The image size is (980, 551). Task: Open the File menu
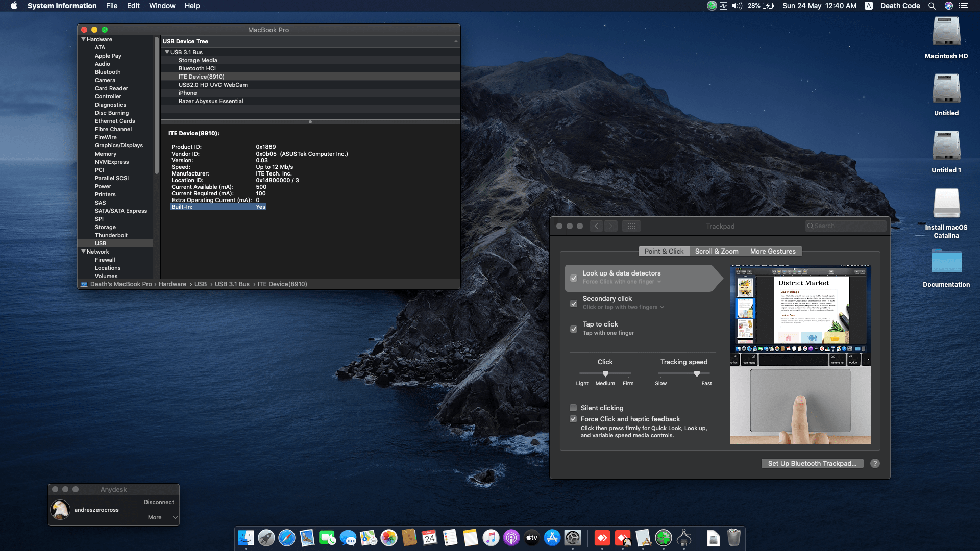(112, 6)
